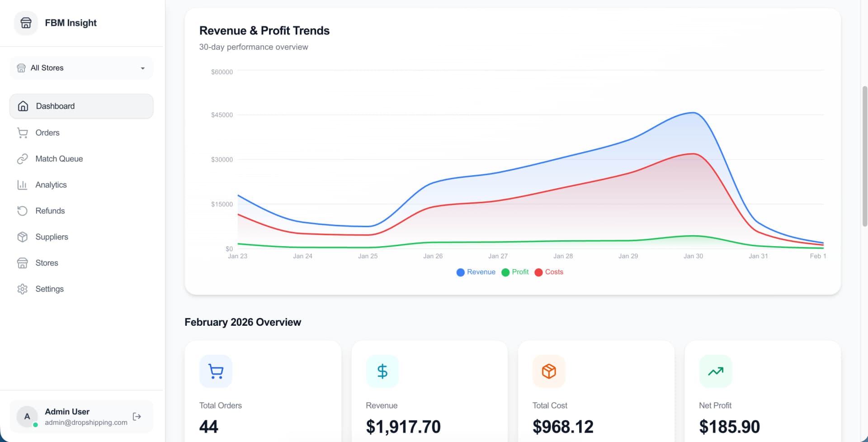
Task: Open the All Stores dropdown
Action: pos(81,68)
